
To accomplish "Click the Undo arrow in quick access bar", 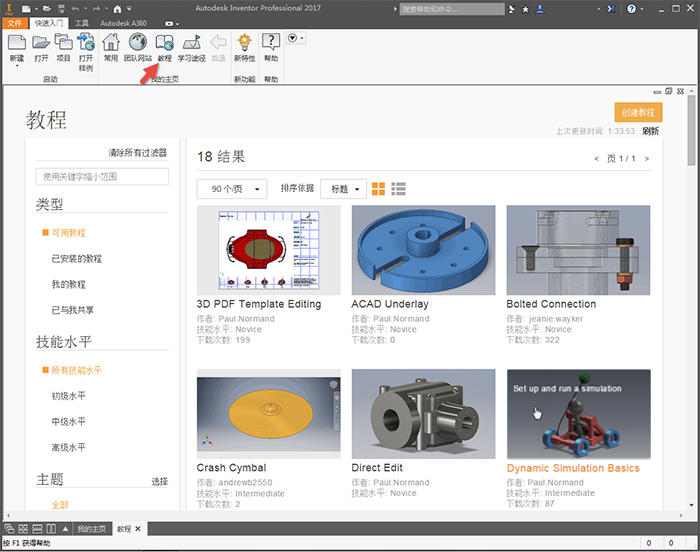I will [x=75, y=8].
